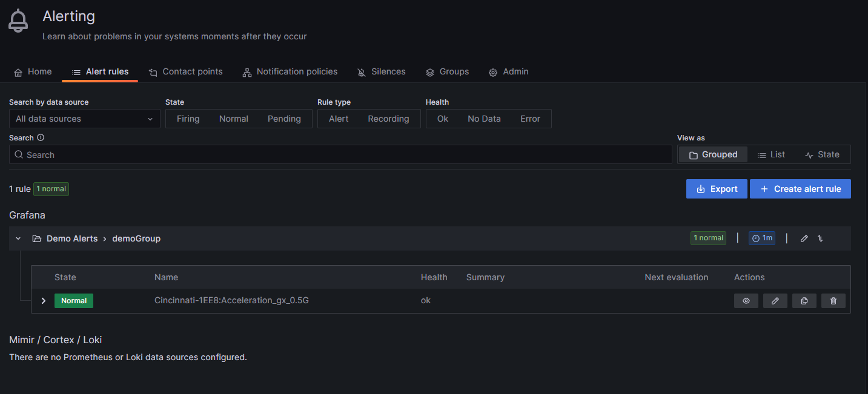The height and width of the screenshot is (394, 868).
Task: Click the Demo Alerts folder name
Action: [72, 238]
